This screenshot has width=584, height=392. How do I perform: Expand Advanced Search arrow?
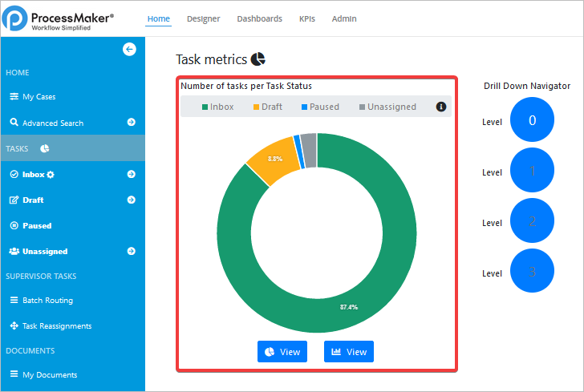click(x=131, y=123)
